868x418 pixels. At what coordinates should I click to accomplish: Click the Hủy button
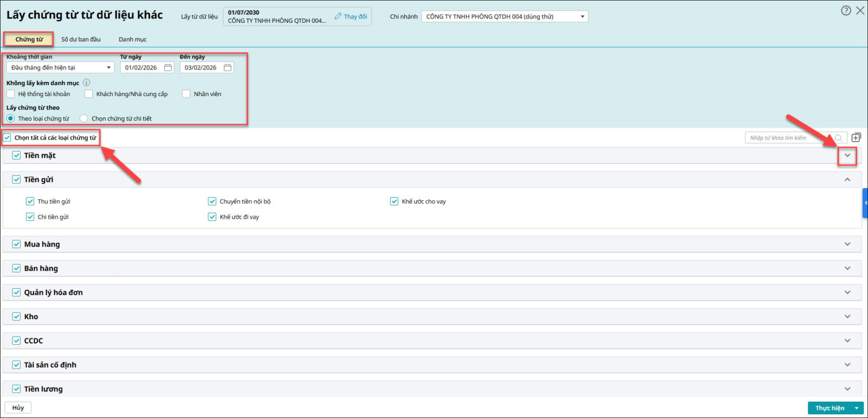click(x=18, y=408)
